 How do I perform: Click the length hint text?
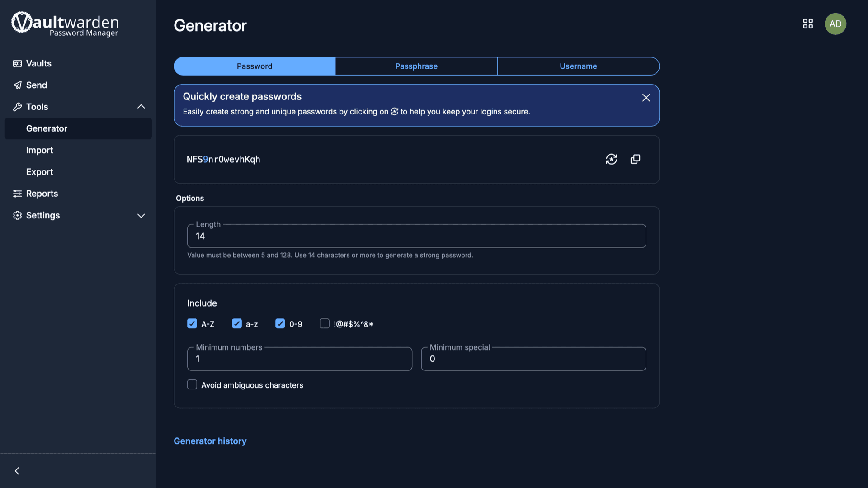(330, 255)
